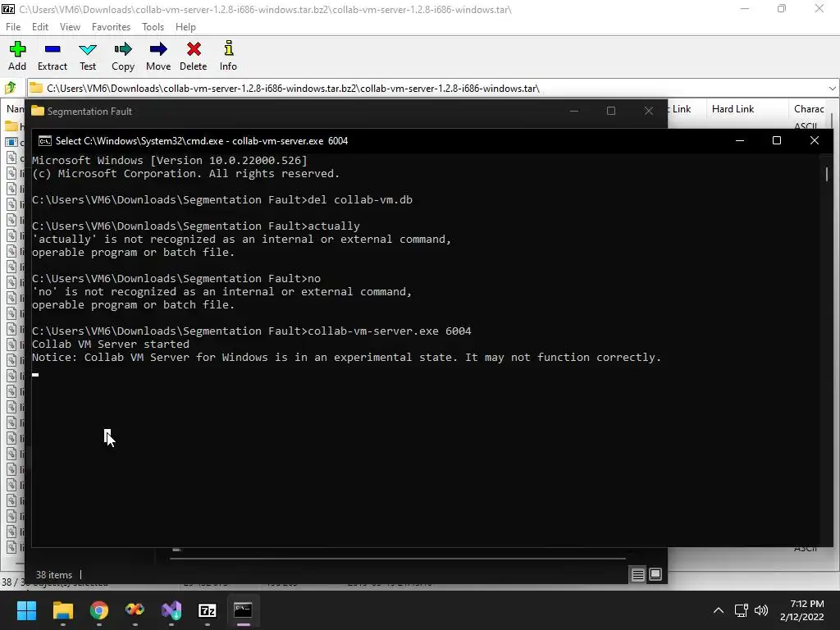
Task: Go up one folder level in 7-Zip
Action: (x=10, y=88)
